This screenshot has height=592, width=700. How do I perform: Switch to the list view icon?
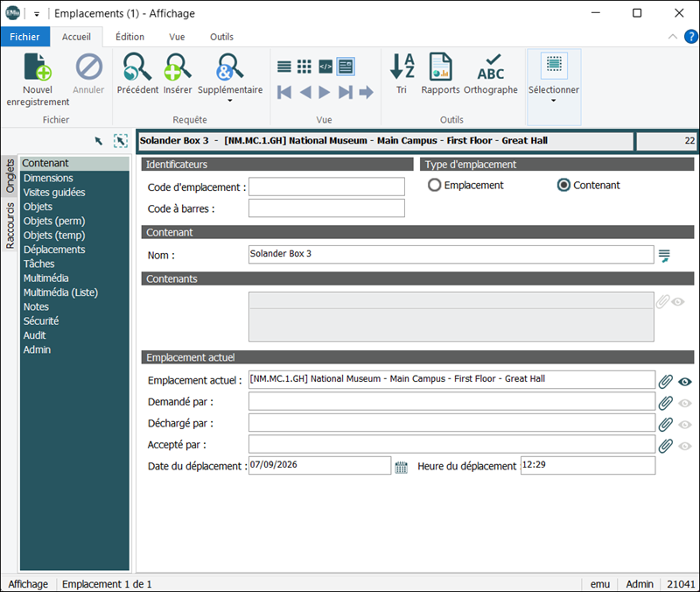283,67
